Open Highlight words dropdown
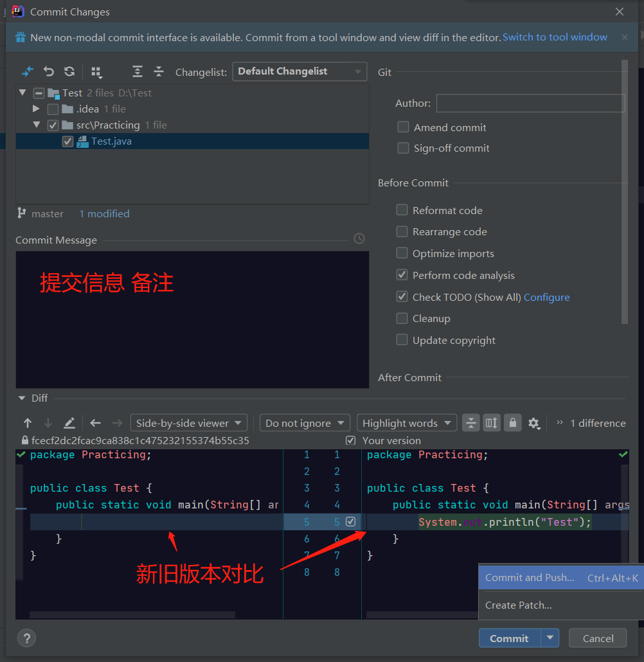Image resolution: width=644 pixels, height=662 pixels. pyautogui.click(x=407, y=423)
